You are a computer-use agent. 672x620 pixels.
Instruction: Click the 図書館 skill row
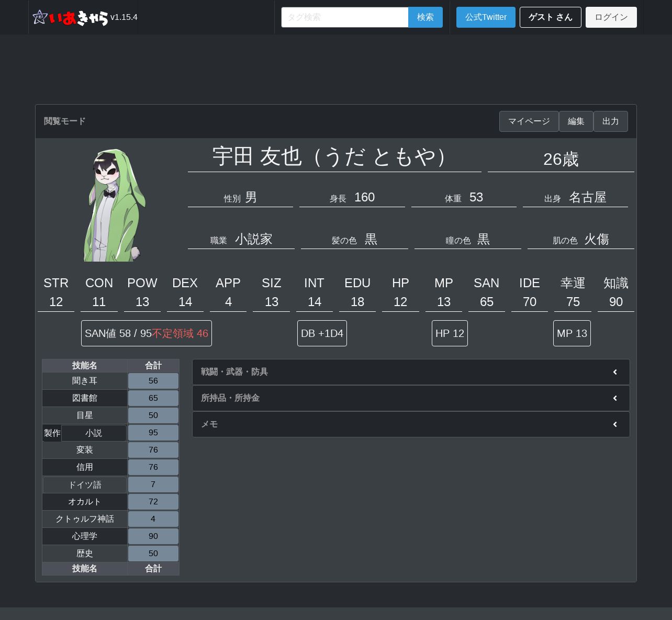pyautogui.click(x=110, y=398)
